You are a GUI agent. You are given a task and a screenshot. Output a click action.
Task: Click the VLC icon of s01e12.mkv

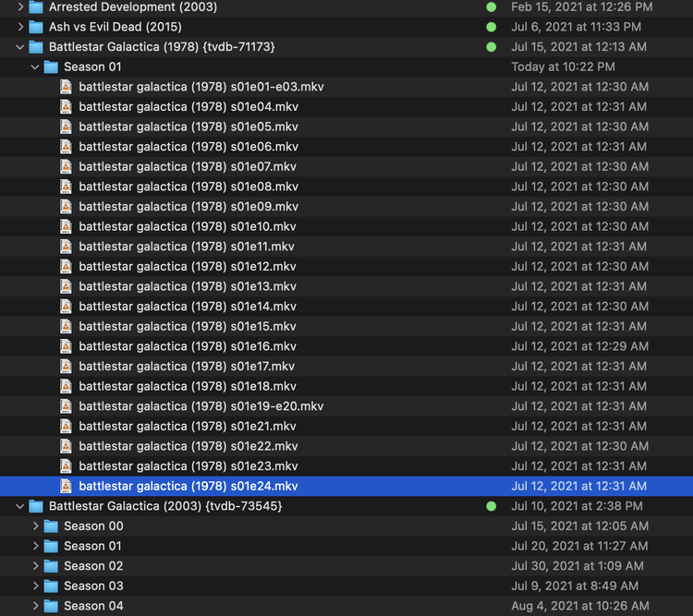point(66,267)
